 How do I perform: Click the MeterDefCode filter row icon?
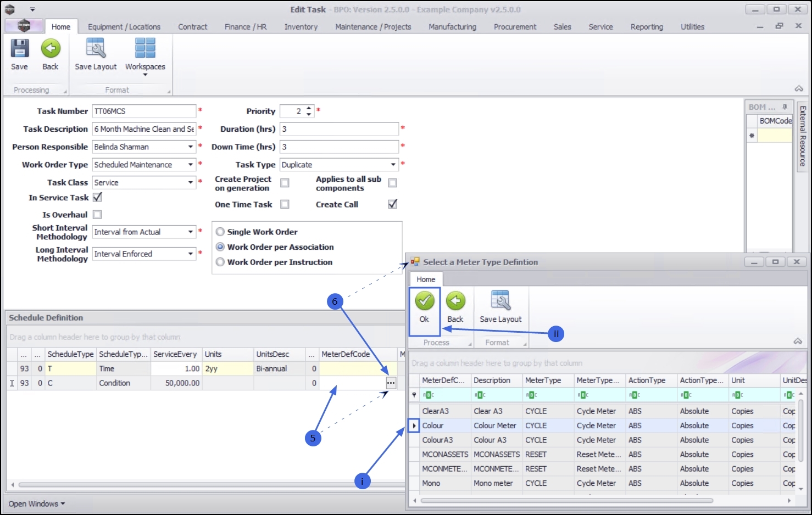point(429,395)
